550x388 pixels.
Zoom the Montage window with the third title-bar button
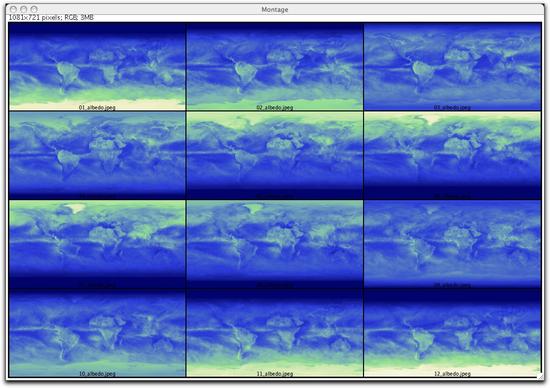(34, 9)
